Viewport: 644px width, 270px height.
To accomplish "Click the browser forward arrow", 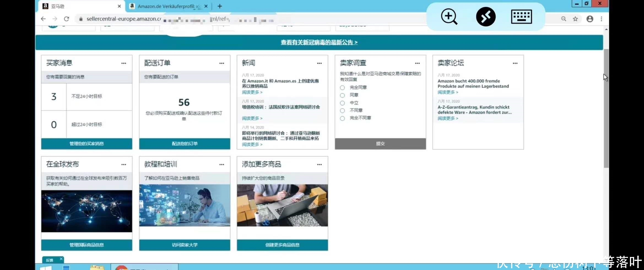I will coord(55,19).
